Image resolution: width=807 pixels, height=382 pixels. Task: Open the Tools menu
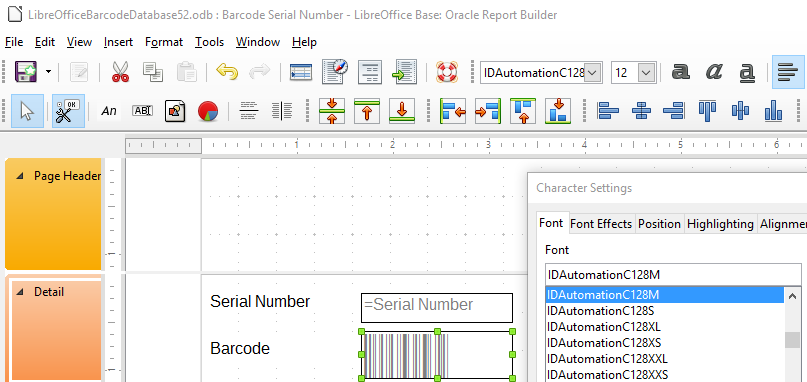tap(209, 42)
